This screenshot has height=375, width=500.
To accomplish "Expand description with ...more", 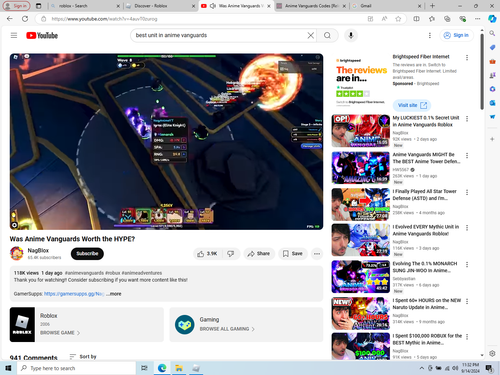I will (114, 294).
